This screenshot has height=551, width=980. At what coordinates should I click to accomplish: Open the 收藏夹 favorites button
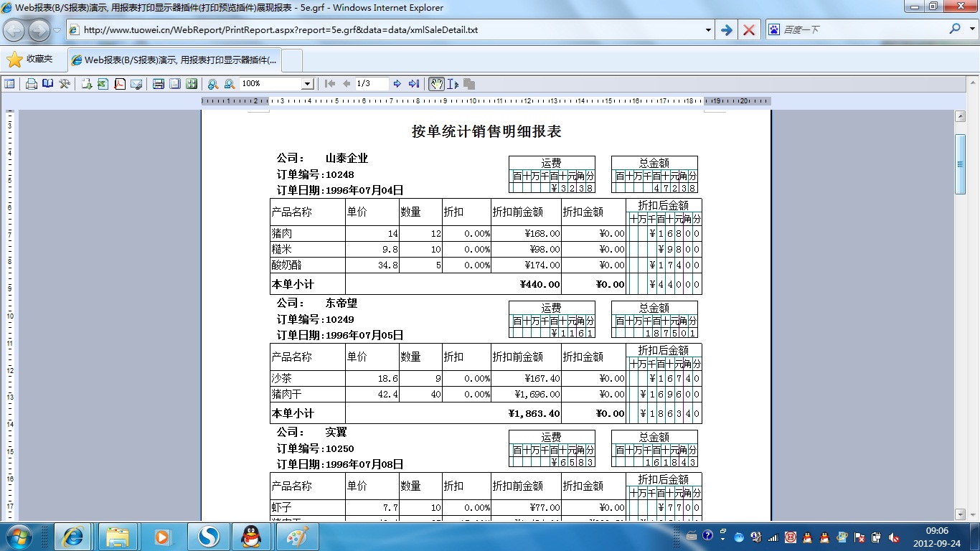(x=30, y=60)
